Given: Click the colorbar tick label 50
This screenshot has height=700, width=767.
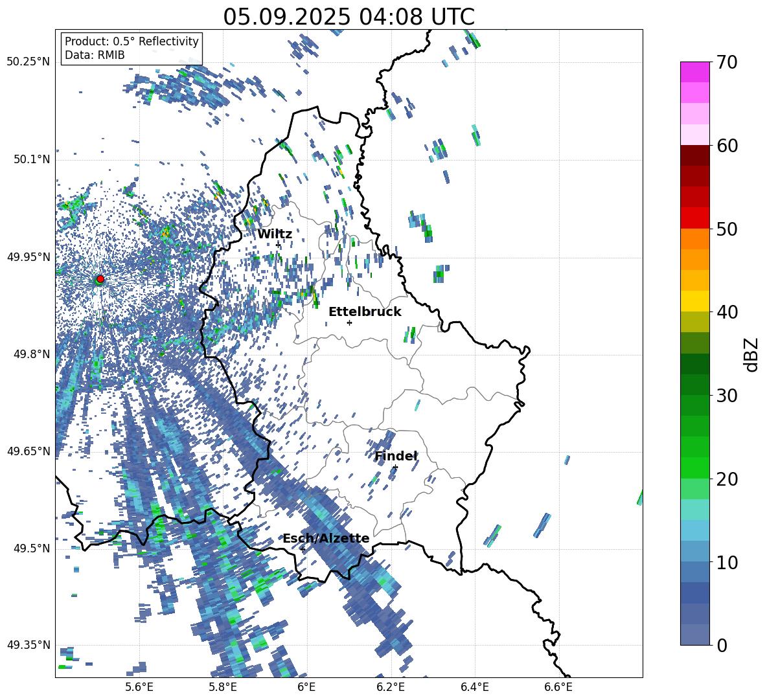Looking at the screenshot, I should click(727, 229).
